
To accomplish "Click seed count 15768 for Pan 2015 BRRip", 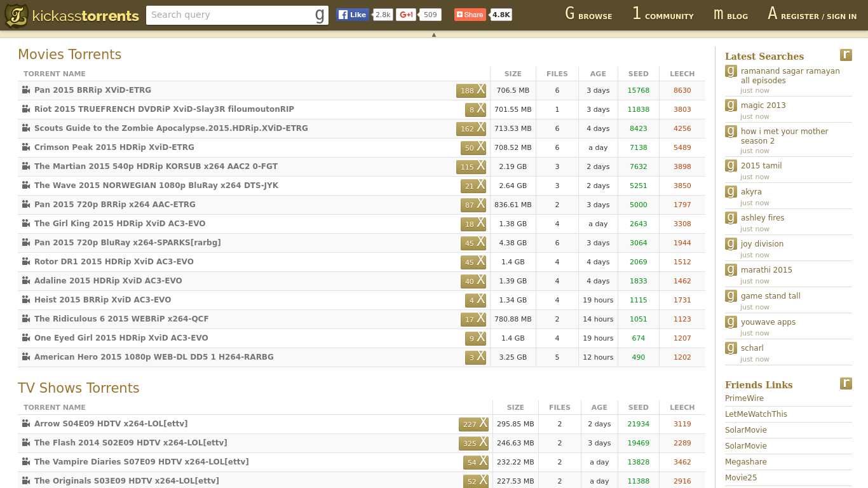I will (x=639, y=90).
